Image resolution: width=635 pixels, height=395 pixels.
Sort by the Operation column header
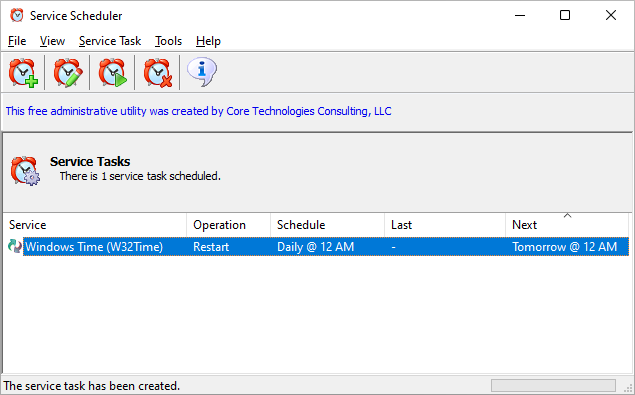click(x=228, y=225)
